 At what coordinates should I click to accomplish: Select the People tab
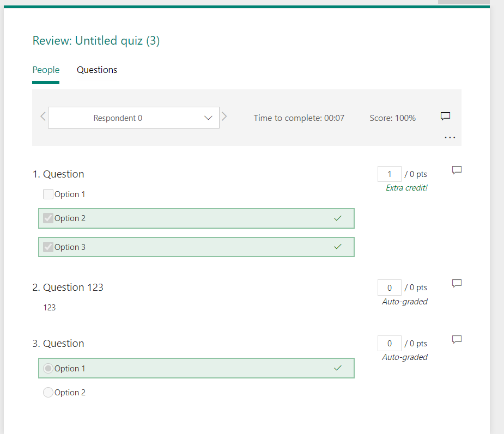click(46, 70)
